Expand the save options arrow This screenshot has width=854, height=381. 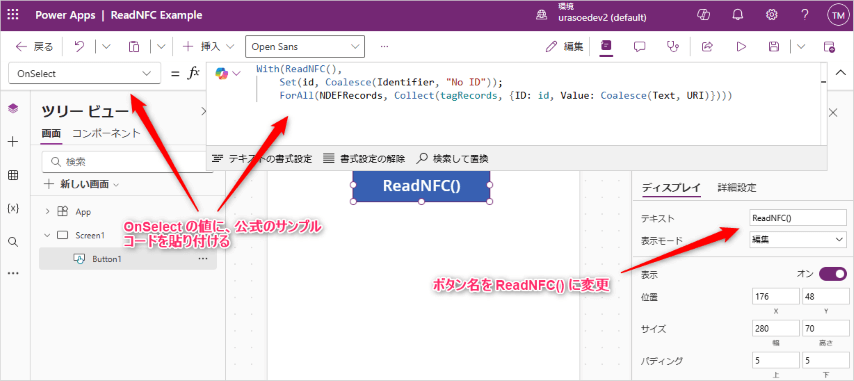point(801,47)
